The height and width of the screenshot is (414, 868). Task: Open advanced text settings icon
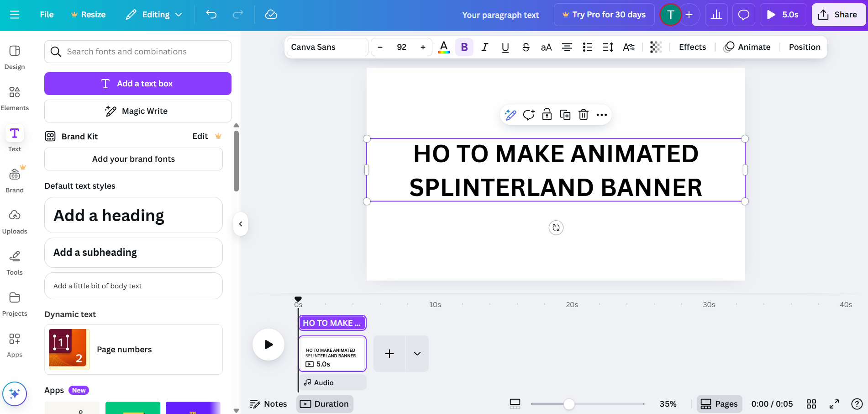coord(629,47)
